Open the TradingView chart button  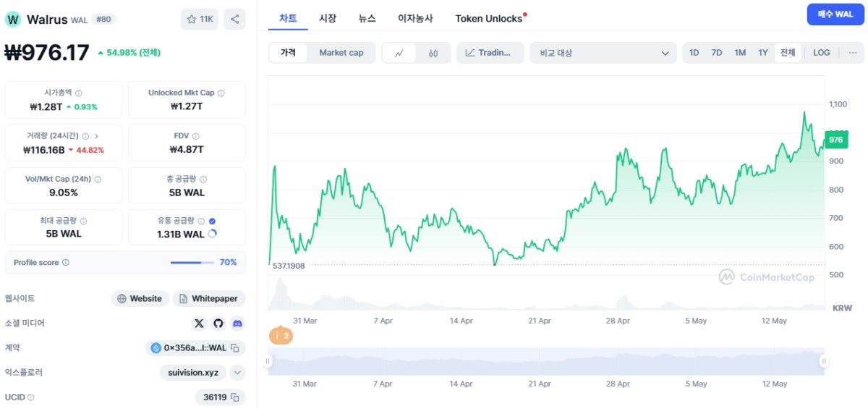[490, 53]
